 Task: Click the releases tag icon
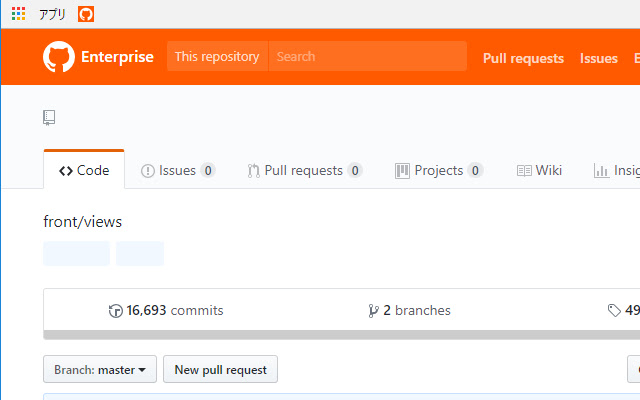[x=614, y=311]
